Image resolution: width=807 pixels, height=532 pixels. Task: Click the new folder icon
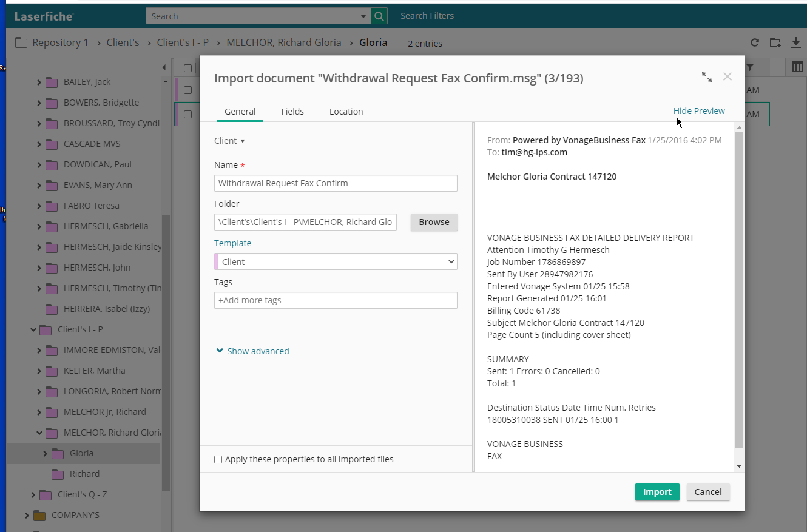pos(775,42)
